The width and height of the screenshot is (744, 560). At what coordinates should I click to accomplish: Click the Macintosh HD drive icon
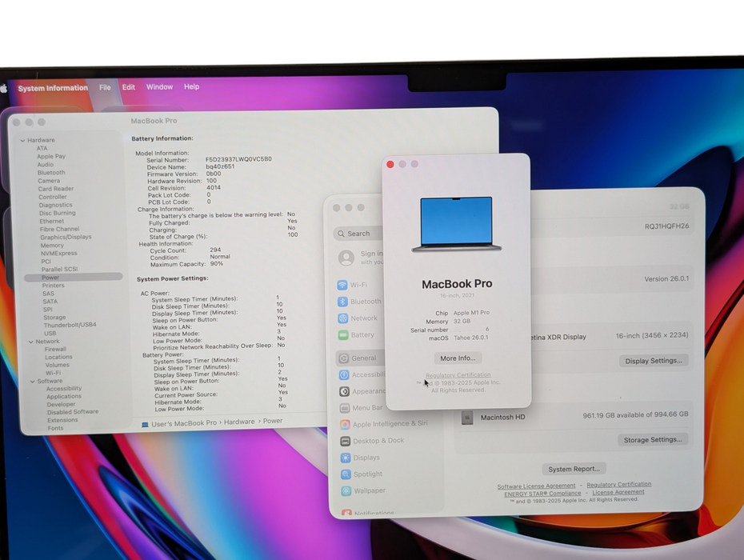click(467, 418)
